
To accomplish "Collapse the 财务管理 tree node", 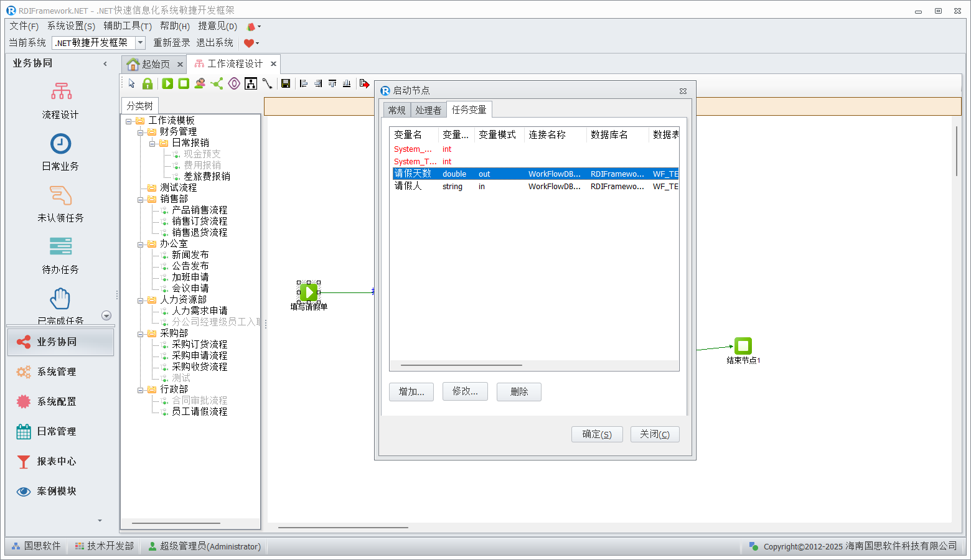I will 141,132.
